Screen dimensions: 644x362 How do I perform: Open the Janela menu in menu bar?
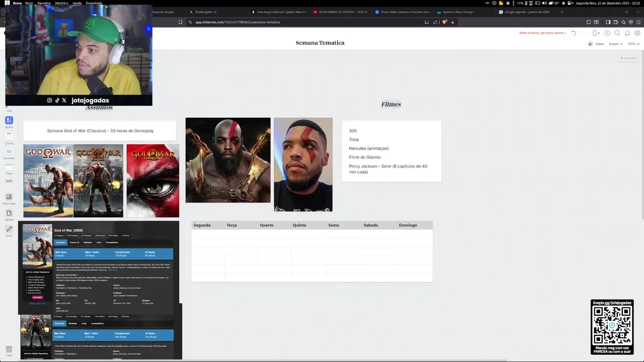click(77, 3)
